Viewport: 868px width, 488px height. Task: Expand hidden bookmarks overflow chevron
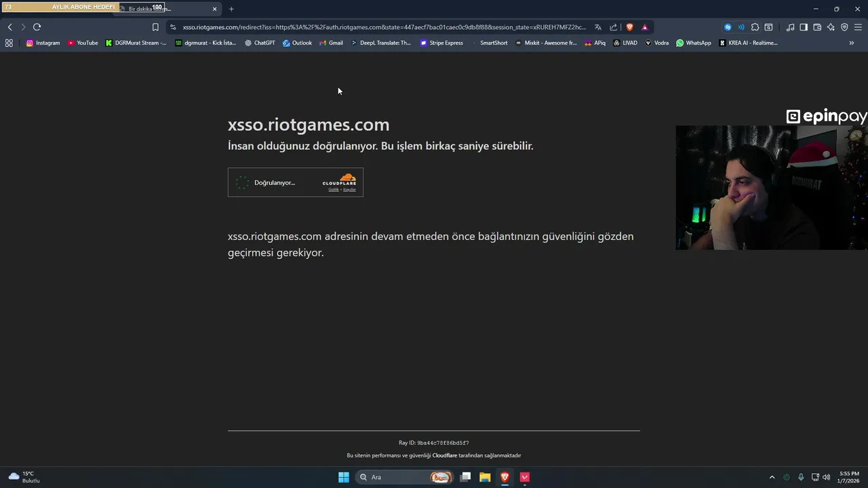[852, 43]
